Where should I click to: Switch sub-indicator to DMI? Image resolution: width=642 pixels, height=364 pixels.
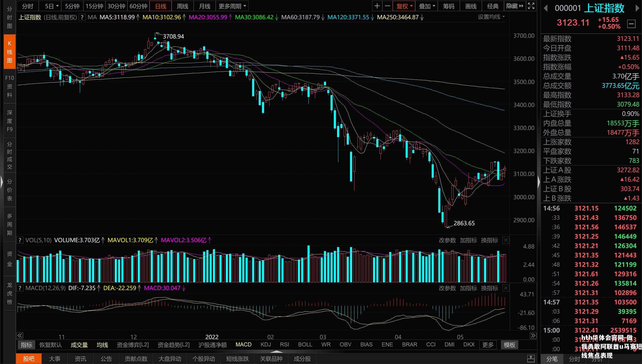pos(449,345)
